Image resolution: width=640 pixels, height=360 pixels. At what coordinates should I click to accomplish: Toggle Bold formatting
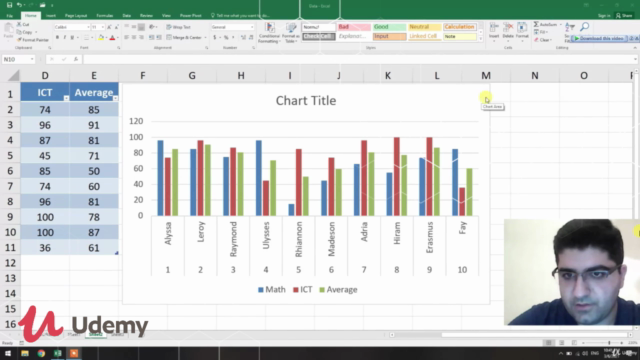57,38
